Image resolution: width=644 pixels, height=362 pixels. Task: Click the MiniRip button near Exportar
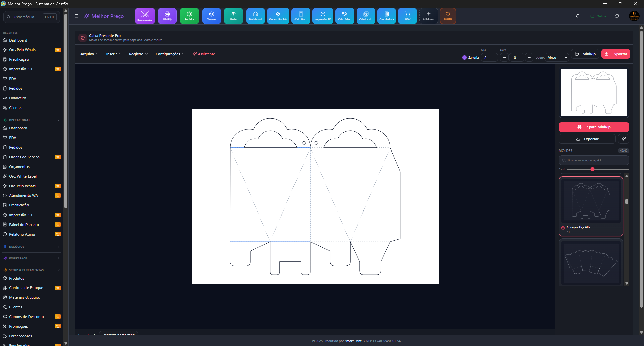[585, 54]
